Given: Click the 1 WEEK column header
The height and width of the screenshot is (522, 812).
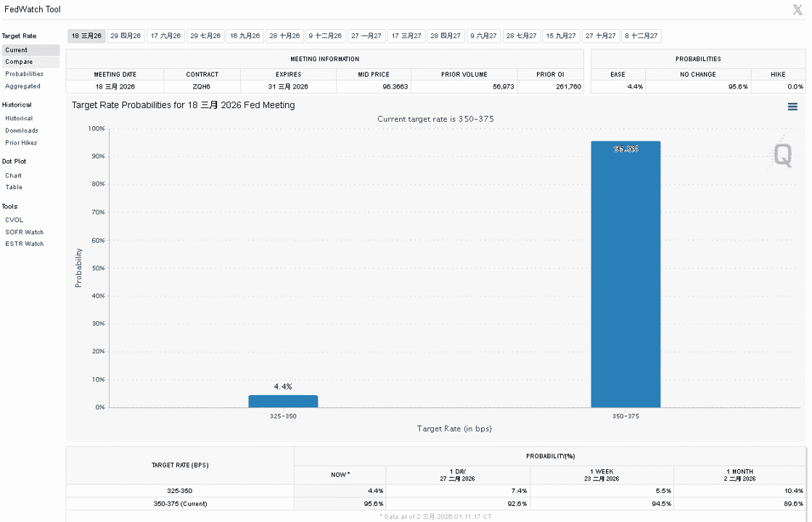Looking at the screenshot, I should [602, 475].
